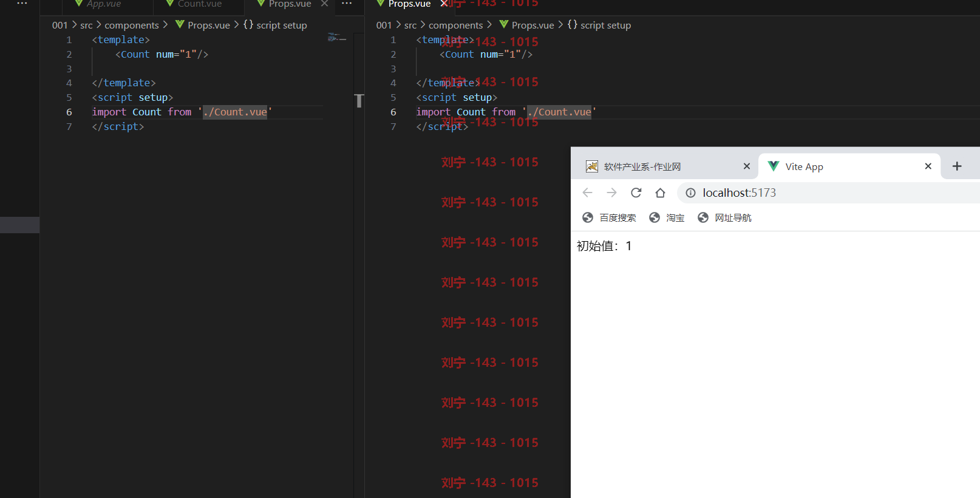Viewport: 980px width, 498px height.
Task: Open left editor group more actions menu
Action: click(x=347, y=4)
